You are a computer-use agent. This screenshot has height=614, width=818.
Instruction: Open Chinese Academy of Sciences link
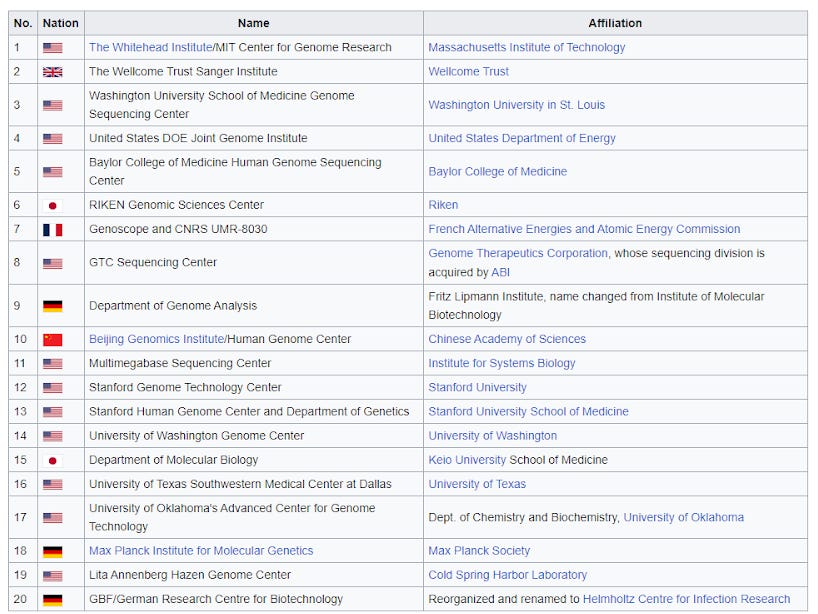507,339
